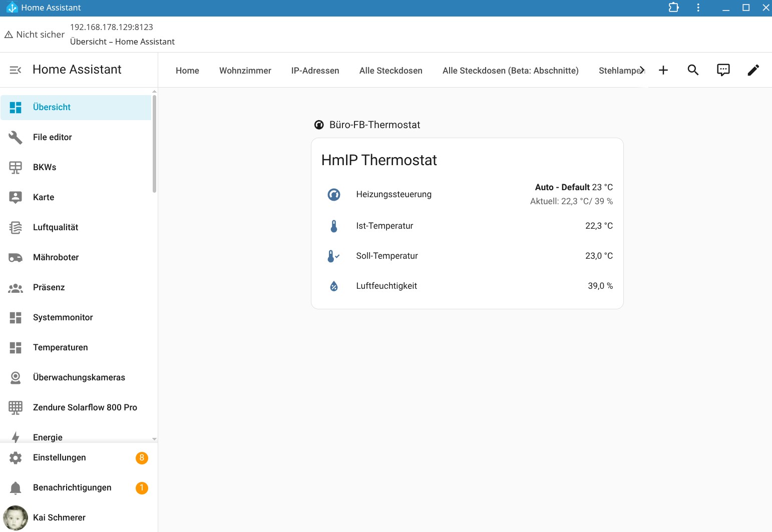Click the Nicht sicher security warning
This screenshot has width=772, height=532.
click(35, 35)
